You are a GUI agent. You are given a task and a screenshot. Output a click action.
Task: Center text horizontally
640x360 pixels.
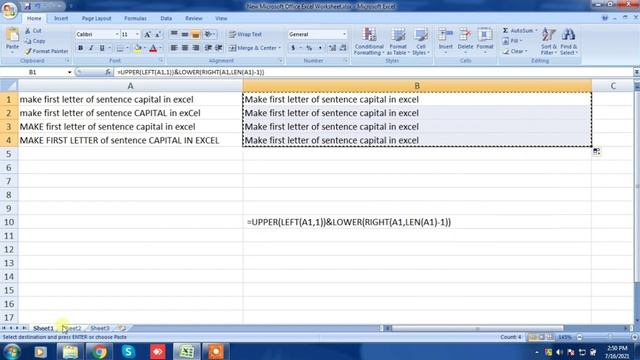185,48
